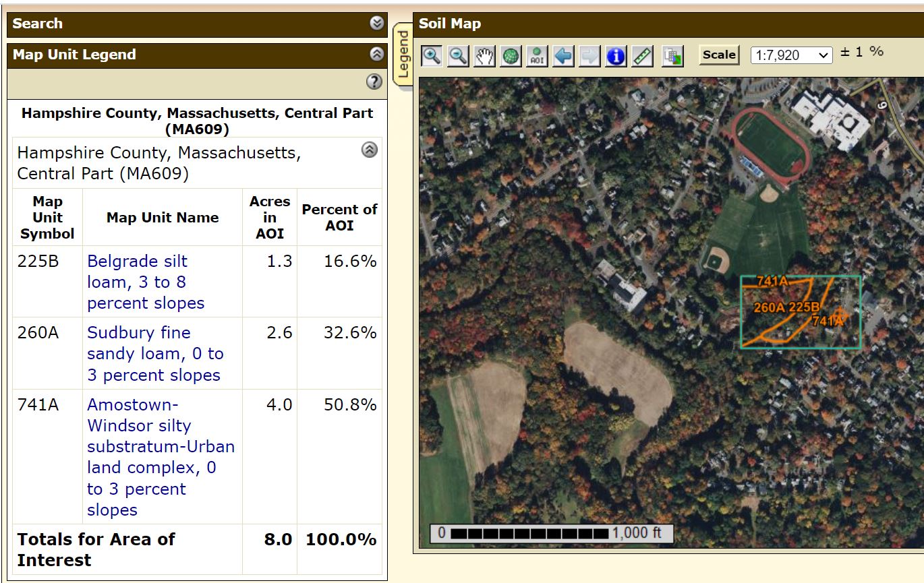Collapse the Hampshire County survey area section
This screenshot has width=924, height=583.
369,150
